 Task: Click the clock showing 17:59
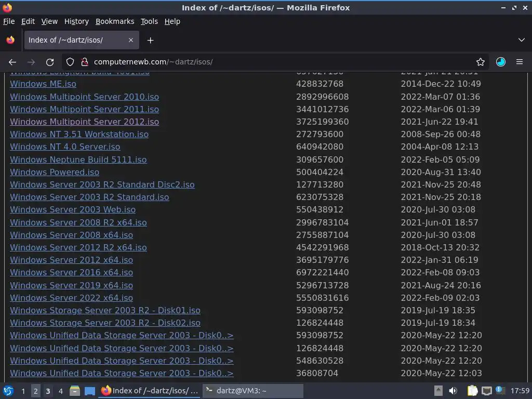520,391
